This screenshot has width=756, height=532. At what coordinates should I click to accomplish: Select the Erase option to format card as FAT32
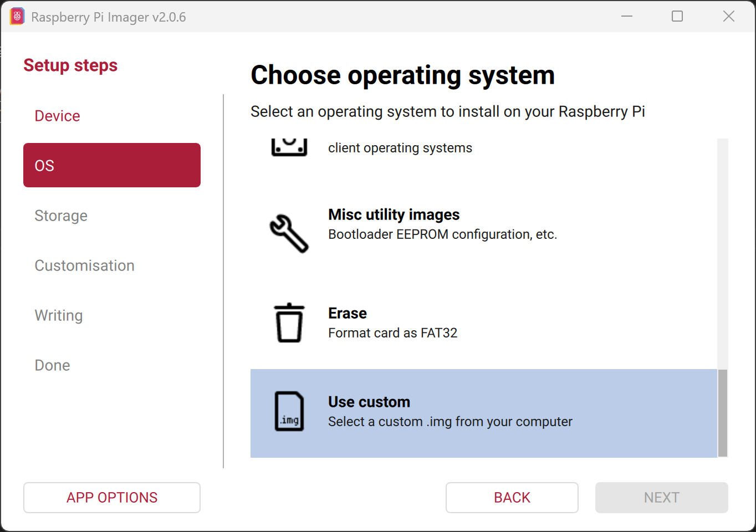point(443,322)
